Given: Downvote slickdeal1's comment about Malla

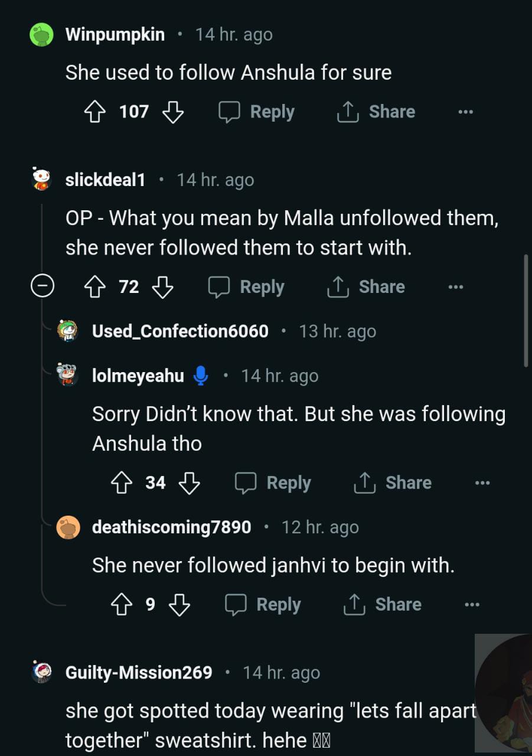Looking at the screenshot, I should 162,287.
